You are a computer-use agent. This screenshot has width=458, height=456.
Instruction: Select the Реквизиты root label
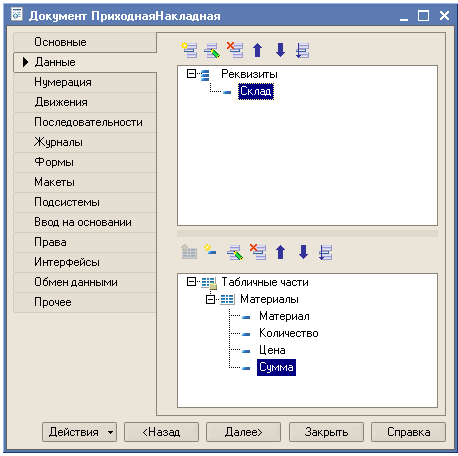coord(249,74)
